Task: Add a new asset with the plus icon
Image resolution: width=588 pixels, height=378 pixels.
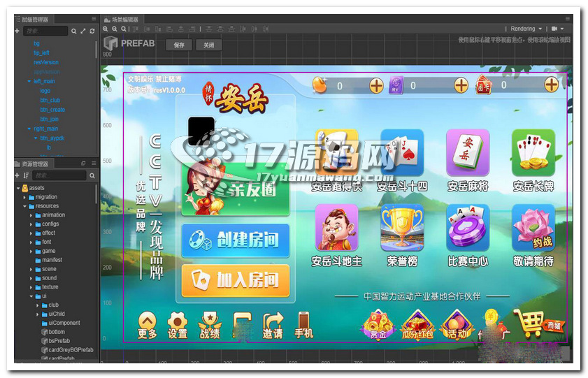Action: point(17,175)
